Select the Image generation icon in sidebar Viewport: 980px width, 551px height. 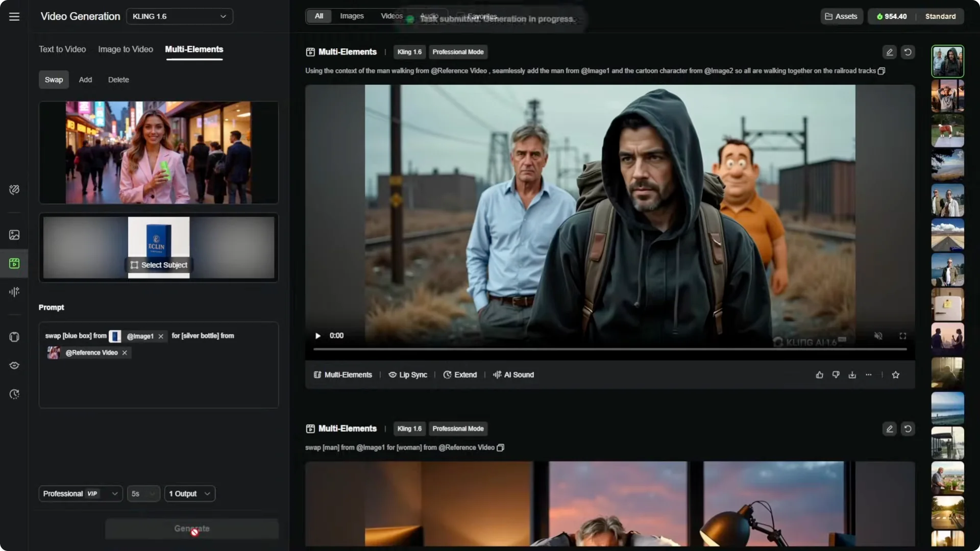point(14,235)
